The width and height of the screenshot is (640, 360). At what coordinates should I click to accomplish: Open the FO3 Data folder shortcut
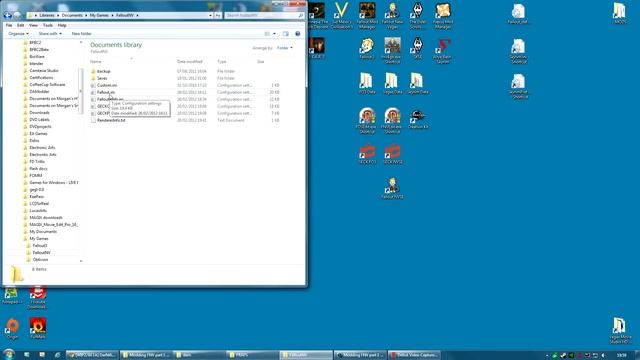click(367, 83)
